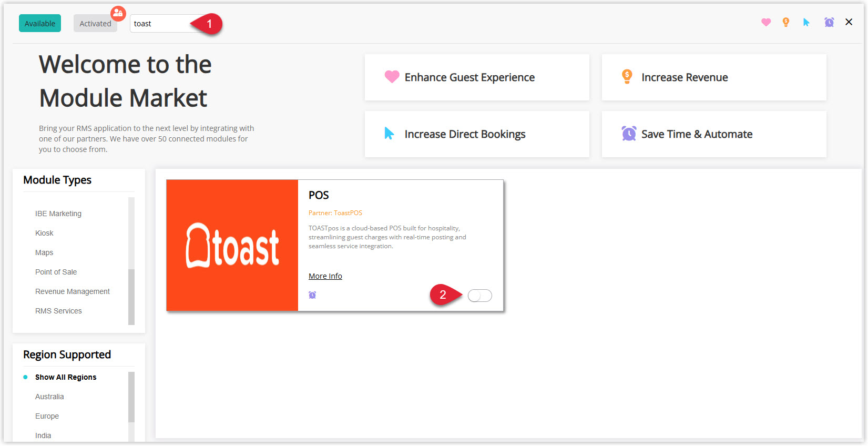
Task: Filter by RMS Services module type
Action: point(58,311)
